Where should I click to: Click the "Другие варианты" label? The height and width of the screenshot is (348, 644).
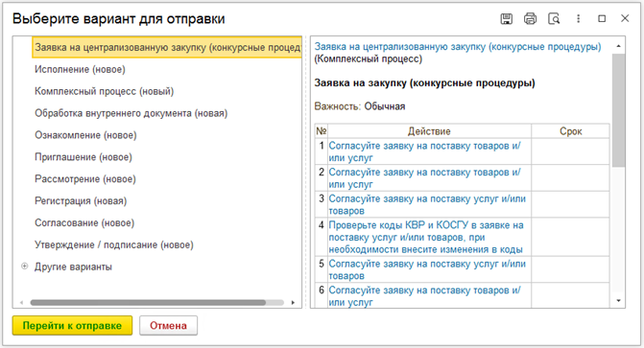coord(73,267)
